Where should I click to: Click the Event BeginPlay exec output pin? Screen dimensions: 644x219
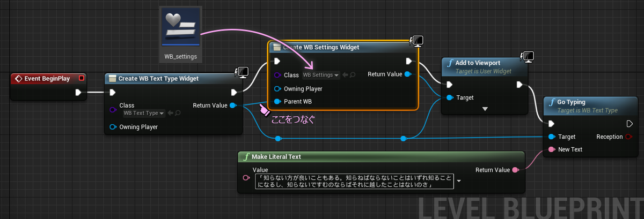coord(78,92)
